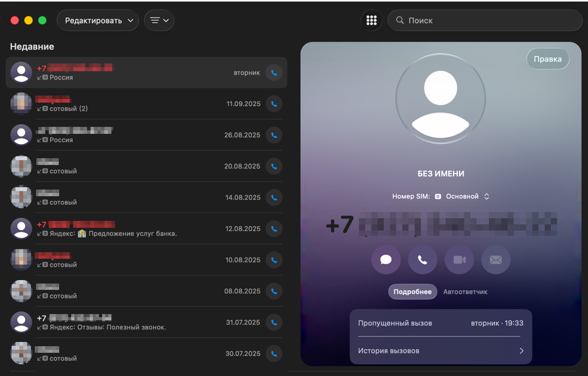588x376 pixels.
Task: Switch to the Автоответчик tab
Action: pos(465,292)
